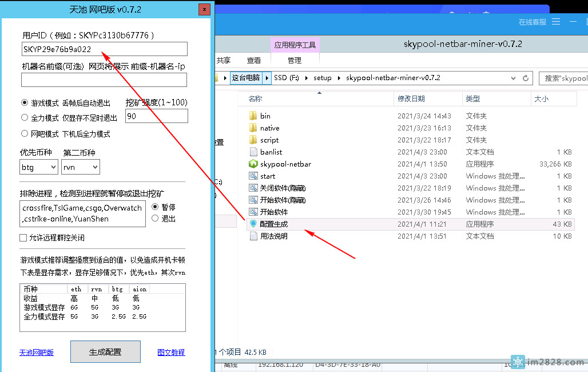Open the 天池网吧版 link
The image size is (588, 372).
click(x=37, y=353)
